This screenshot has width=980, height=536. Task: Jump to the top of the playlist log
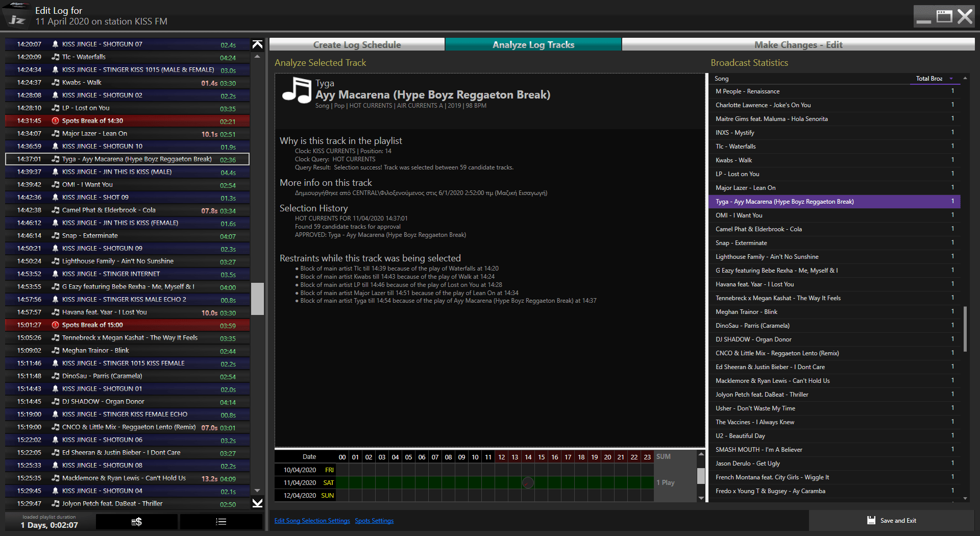[x=258, y=44]
